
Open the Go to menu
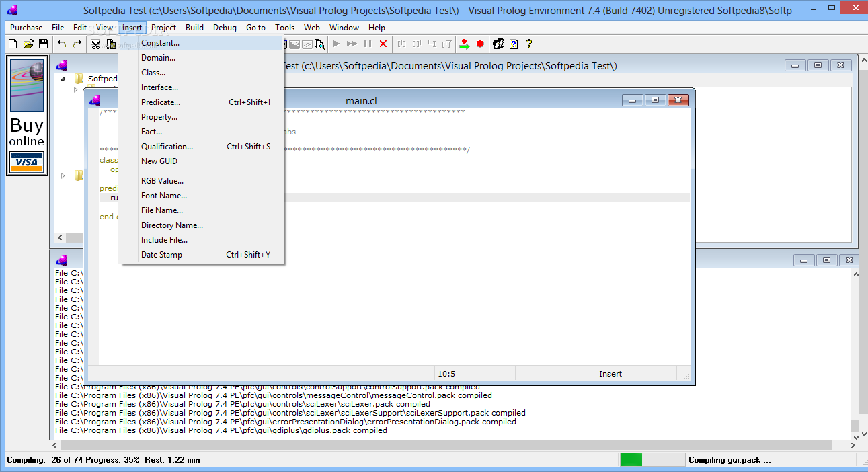pyautogui.click(x=255, y=28)
